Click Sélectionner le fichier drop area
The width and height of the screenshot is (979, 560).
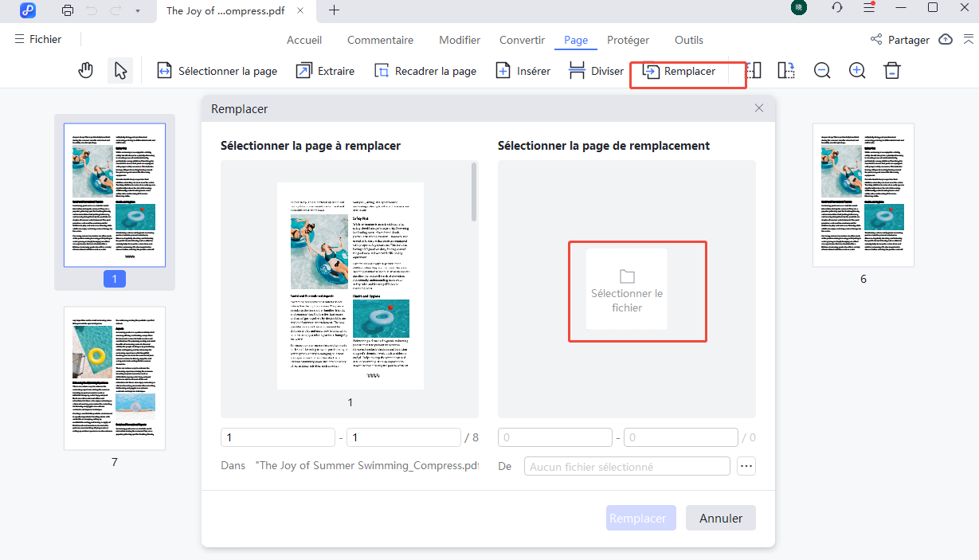627,289
